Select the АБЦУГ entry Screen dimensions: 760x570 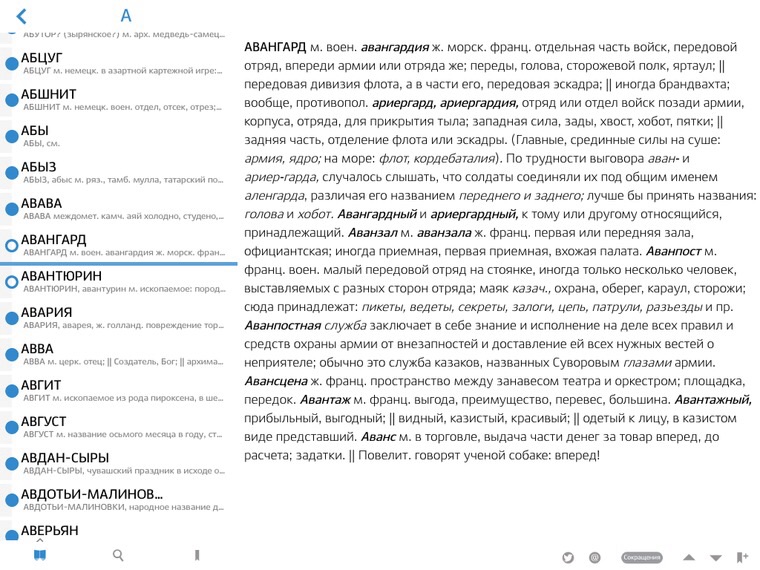pos(119,63)
